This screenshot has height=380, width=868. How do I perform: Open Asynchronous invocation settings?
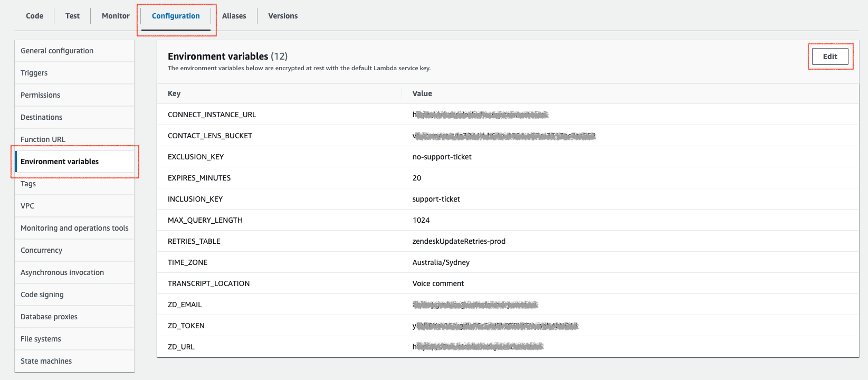coord(62,272)
